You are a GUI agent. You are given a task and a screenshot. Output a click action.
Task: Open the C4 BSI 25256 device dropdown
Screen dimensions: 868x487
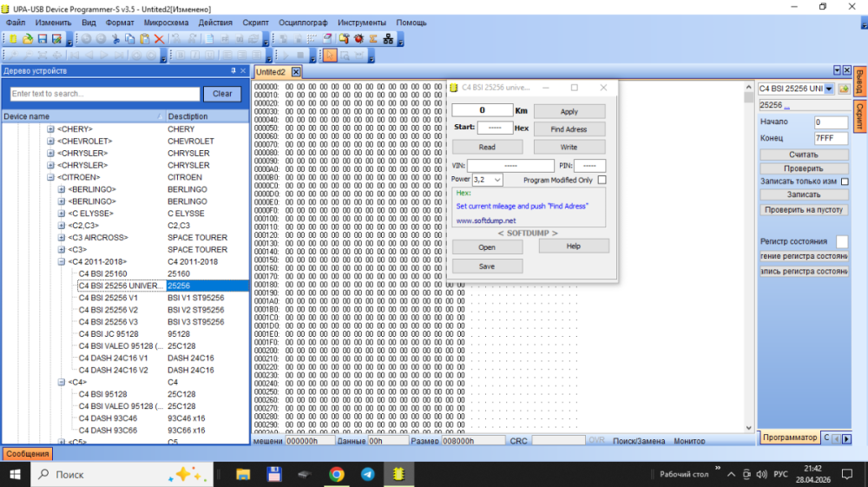828,89
